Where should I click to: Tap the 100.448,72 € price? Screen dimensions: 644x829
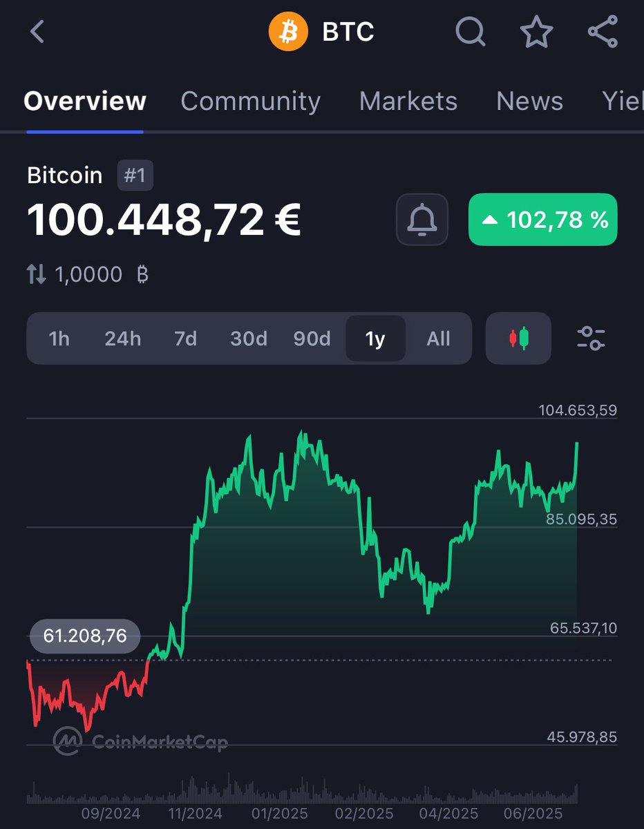click(x=164, y=220)
